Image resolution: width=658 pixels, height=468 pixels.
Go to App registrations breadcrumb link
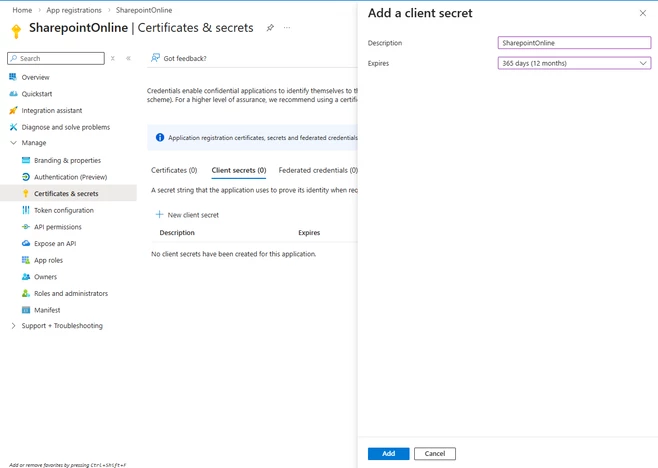(74, 10)
